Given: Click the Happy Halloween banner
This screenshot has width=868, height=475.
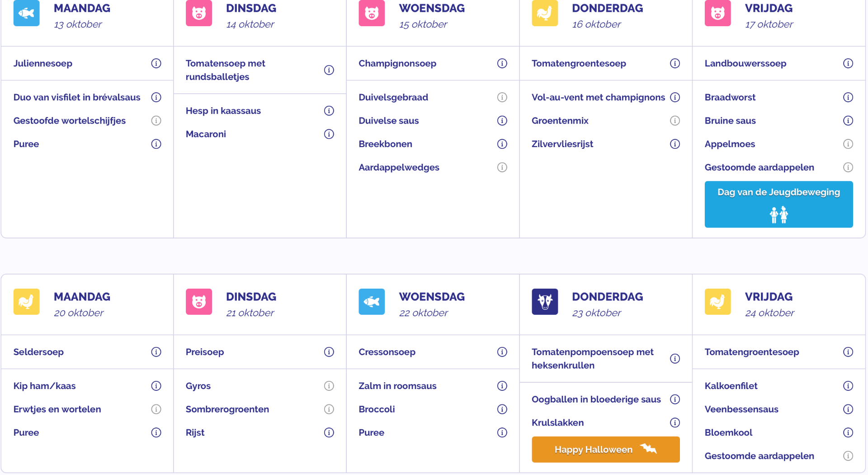Looking at the screenshot, I should click(x=605, y=449).
